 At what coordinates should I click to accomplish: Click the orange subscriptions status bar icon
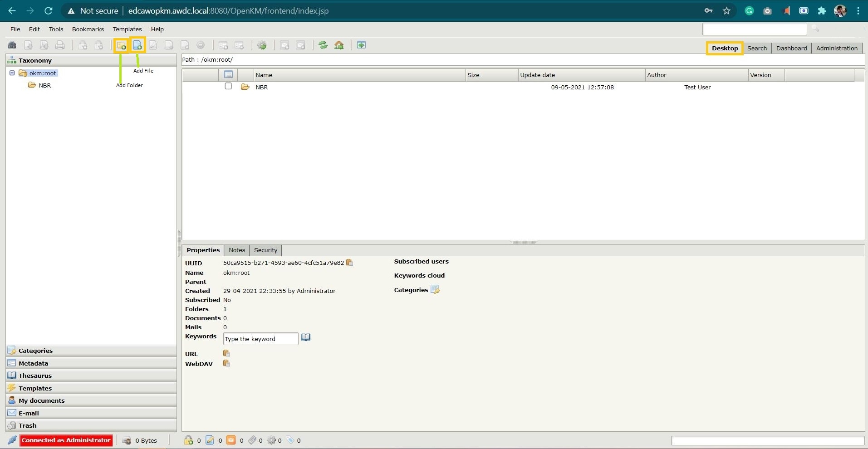point(231,440)
